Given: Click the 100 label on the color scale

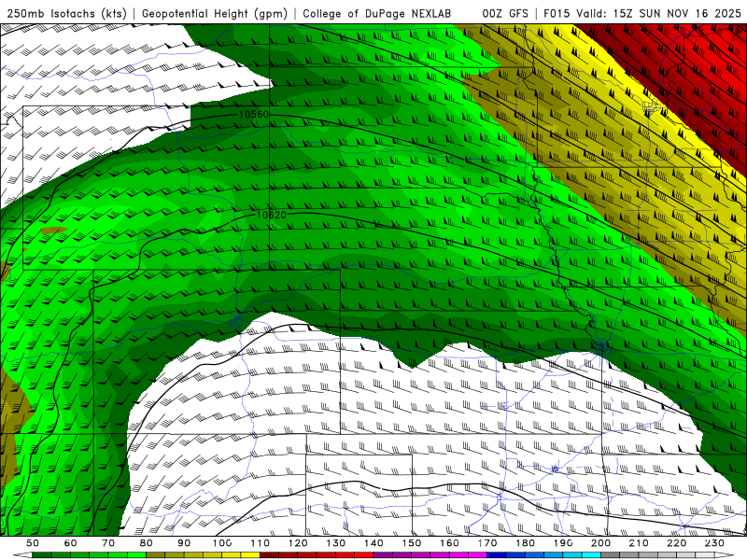Looking at the screenshot, I should [222, 543].
